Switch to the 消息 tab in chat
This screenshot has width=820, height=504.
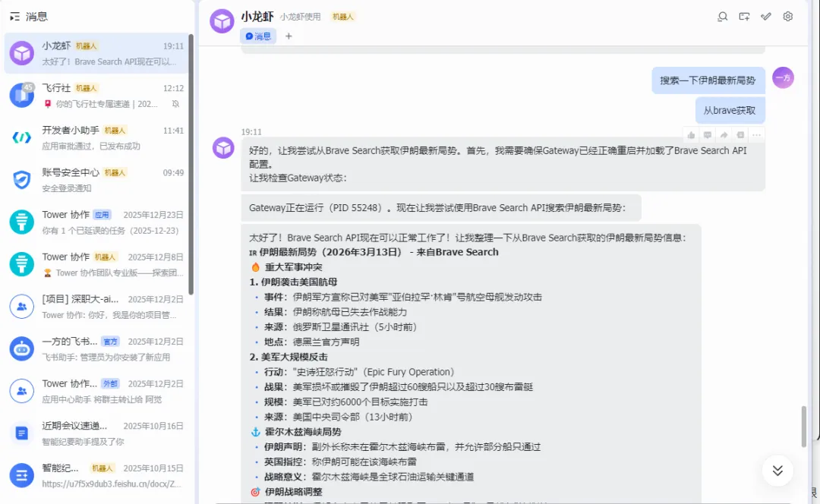258,36
